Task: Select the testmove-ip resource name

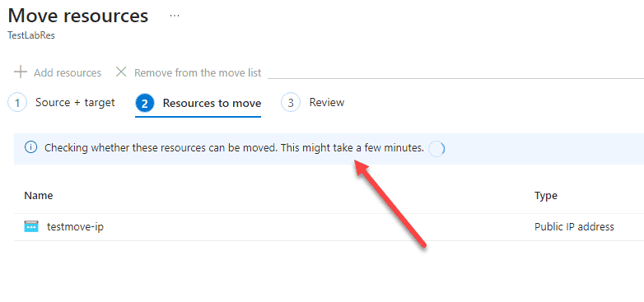Action: click(x=75, y=226)
